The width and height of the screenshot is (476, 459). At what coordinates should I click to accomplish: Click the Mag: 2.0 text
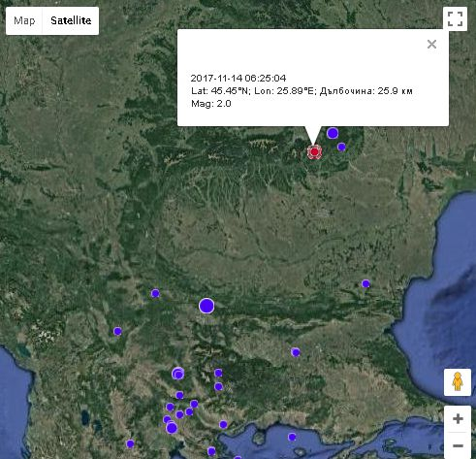211,104
